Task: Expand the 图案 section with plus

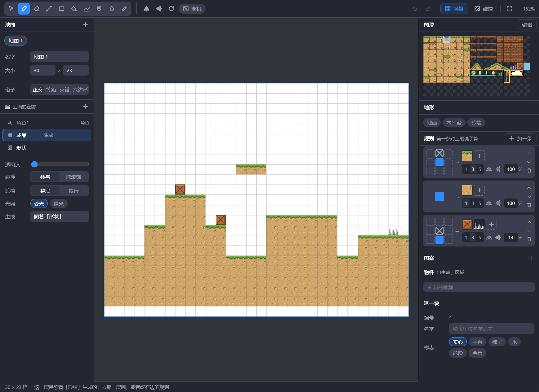Action: [531, 258]
